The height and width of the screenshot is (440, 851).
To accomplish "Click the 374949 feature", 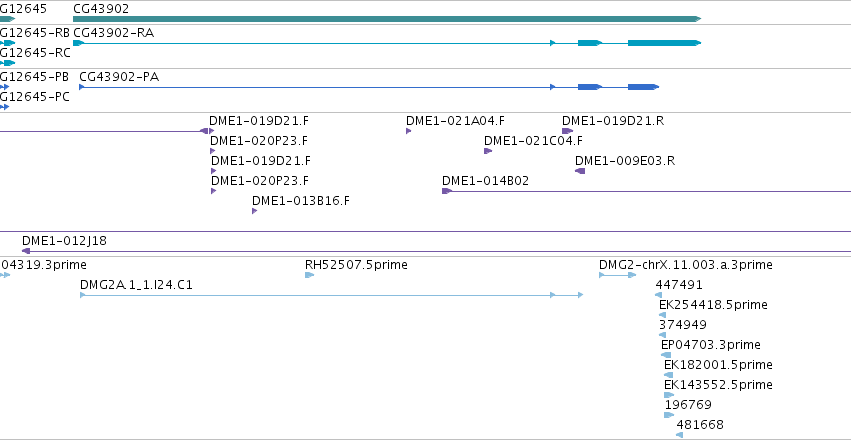I will [x=662, y=335].
